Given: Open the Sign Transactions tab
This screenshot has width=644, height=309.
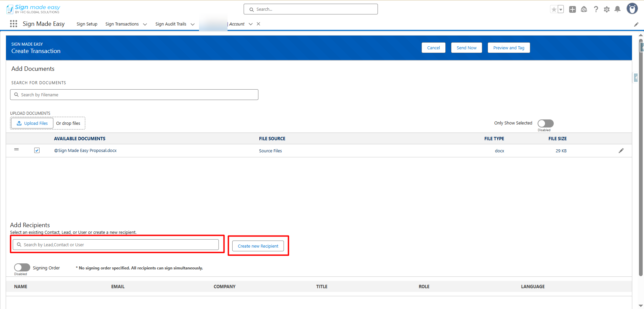Looking at the screenshot, I should pyautogui.click(x=122, y=24).
